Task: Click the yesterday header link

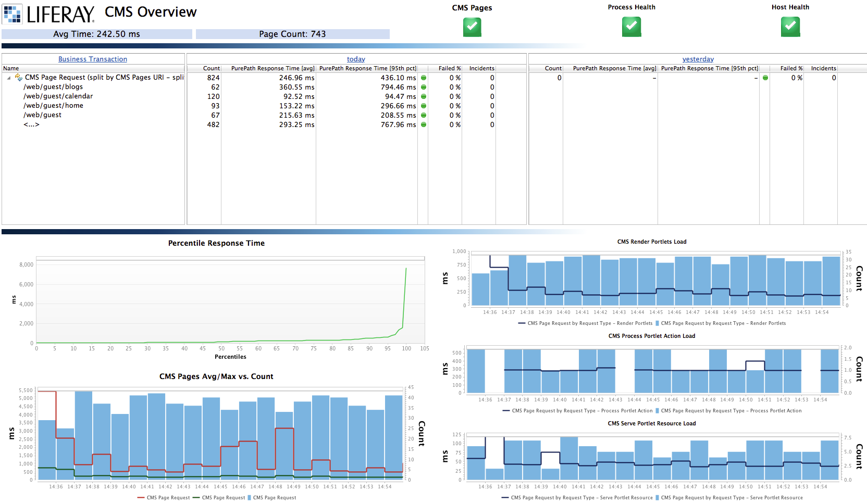Action: click(698, 59)
